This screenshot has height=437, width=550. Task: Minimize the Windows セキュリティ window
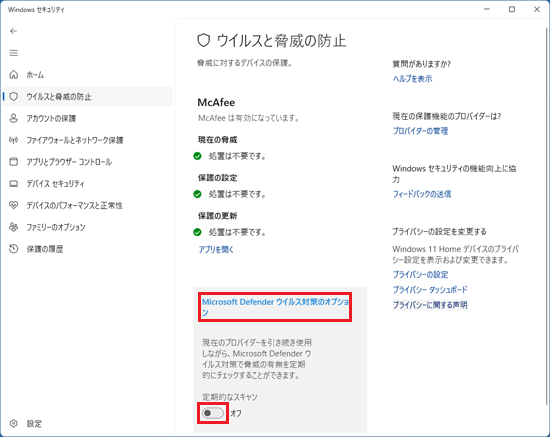[x=487, y=9]
